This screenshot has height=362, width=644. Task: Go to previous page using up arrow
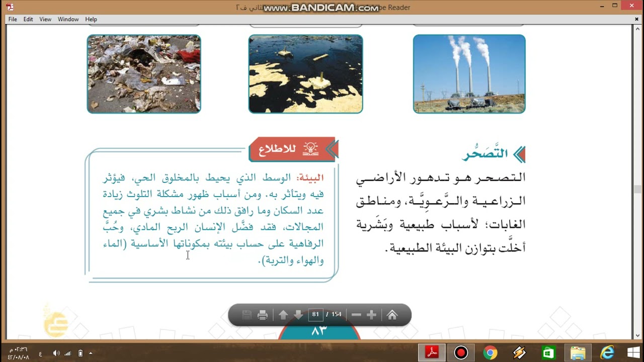[283, 315]
